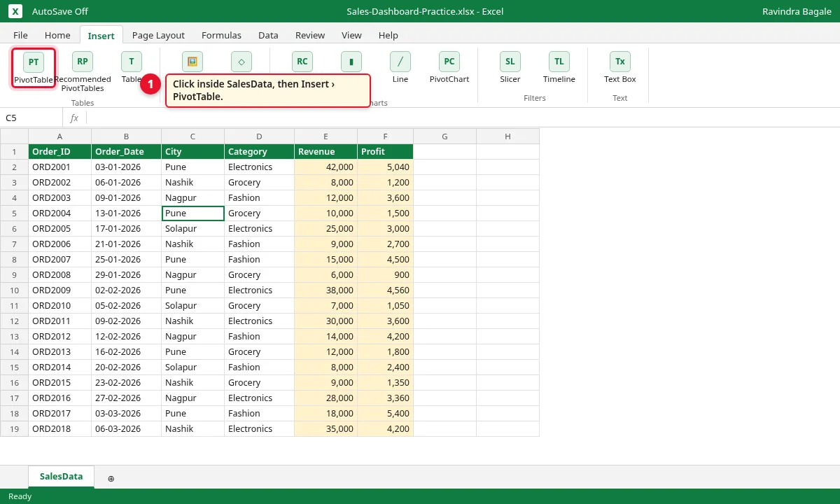Click Profit value 2,400

tap(385, 367)
